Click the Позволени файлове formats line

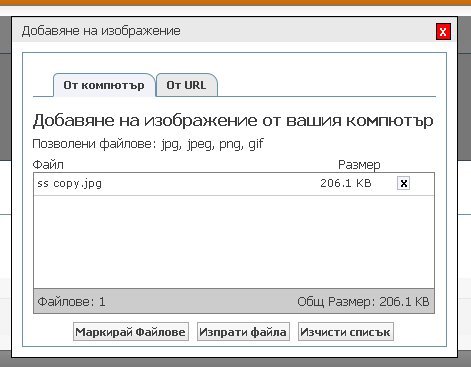148,144
